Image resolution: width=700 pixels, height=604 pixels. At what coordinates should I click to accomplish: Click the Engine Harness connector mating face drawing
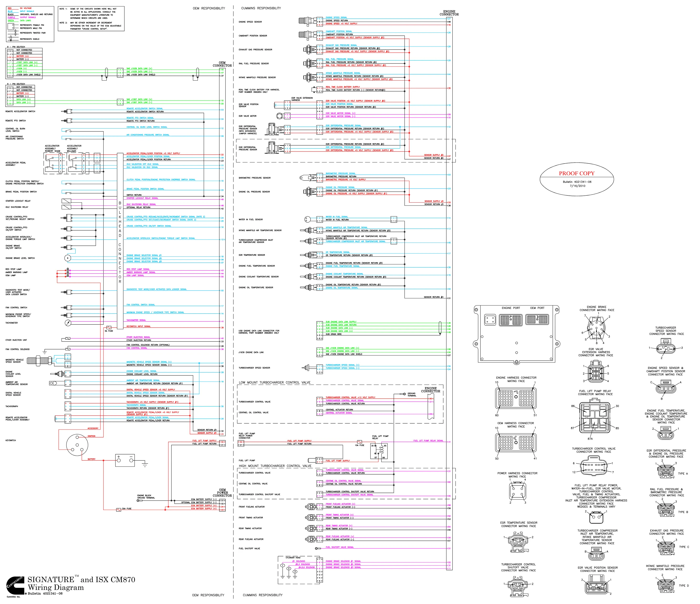click(516, 399)
